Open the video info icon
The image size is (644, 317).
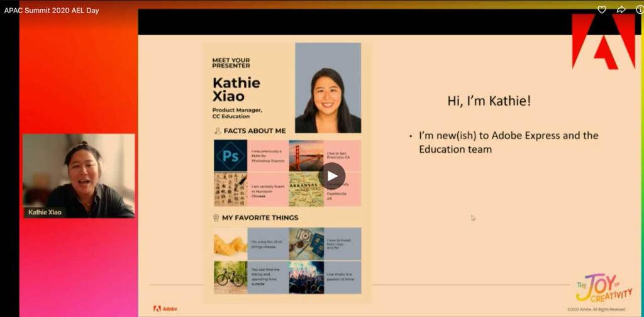point(640,9)
